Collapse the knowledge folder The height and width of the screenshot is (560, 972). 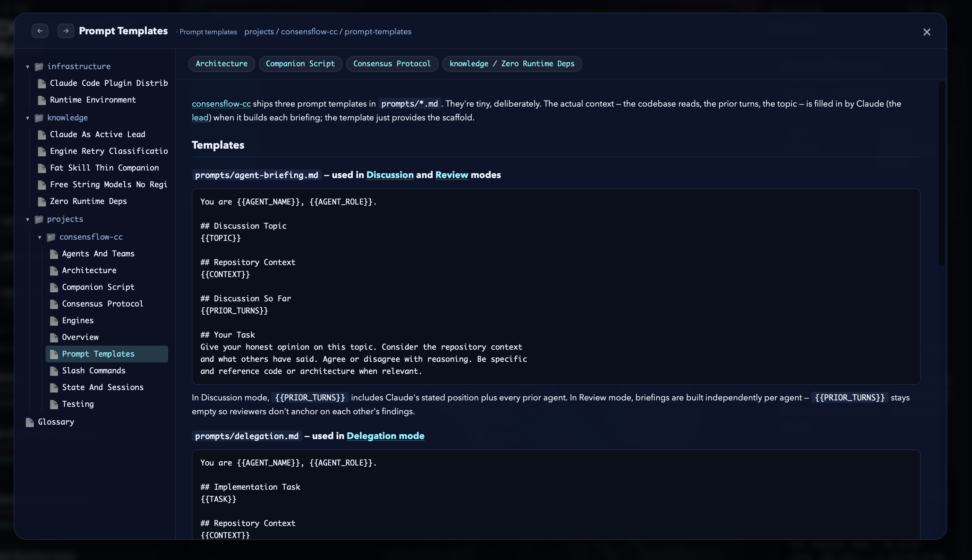pyautogui.click(x=28, y=118)
